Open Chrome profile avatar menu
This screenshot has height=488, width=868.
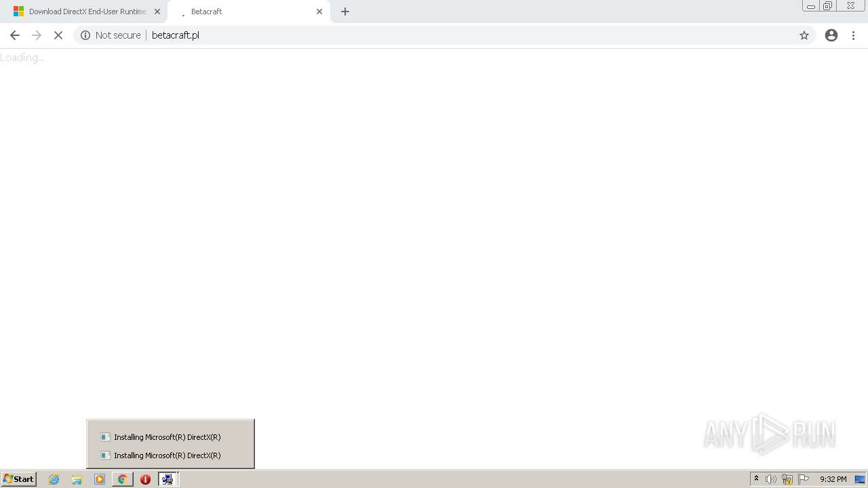(x=831, y=35)
